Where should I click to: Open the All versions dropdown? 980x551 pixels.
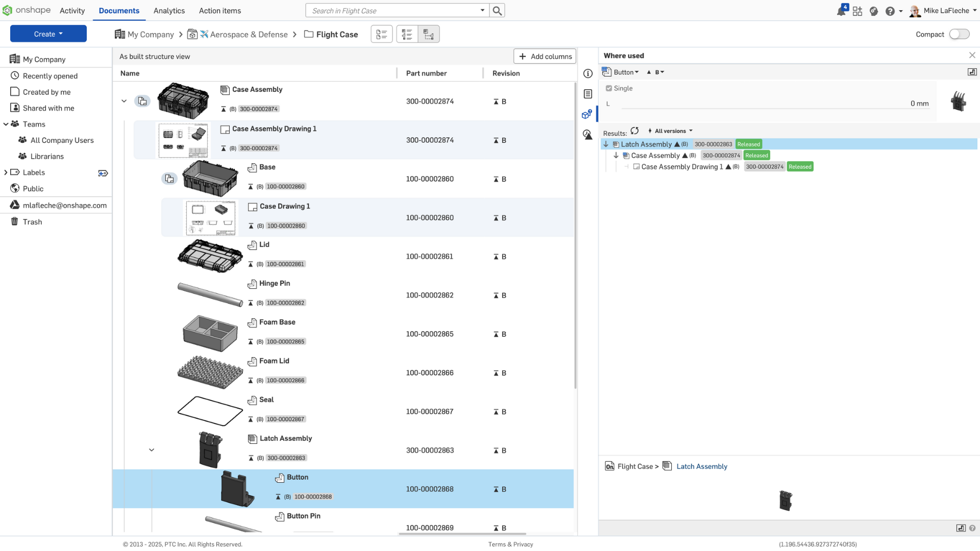(670, 131)
